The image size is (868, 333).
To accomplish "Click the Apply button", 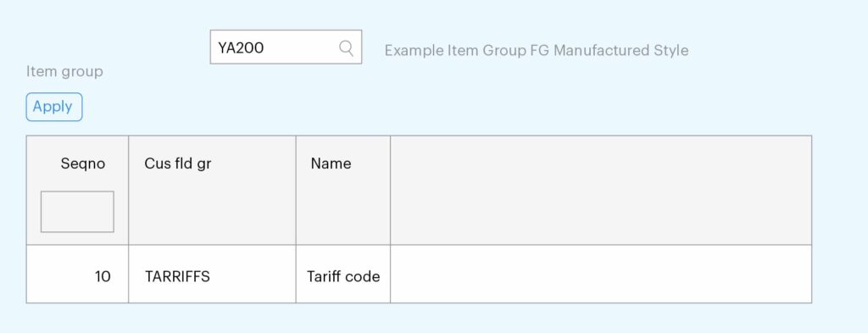I will [x=54, y=107].
